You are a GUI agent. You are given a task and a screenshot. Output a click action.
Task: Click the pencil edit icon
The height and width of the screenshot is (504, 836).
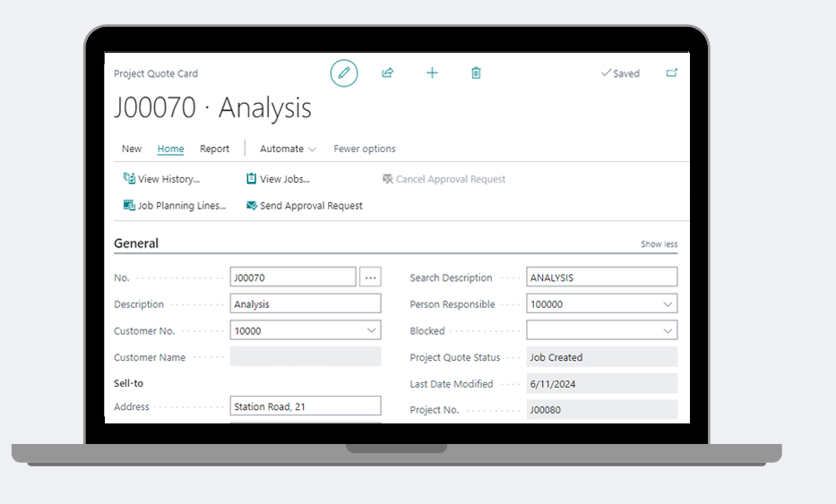click(x=343, y=73)
